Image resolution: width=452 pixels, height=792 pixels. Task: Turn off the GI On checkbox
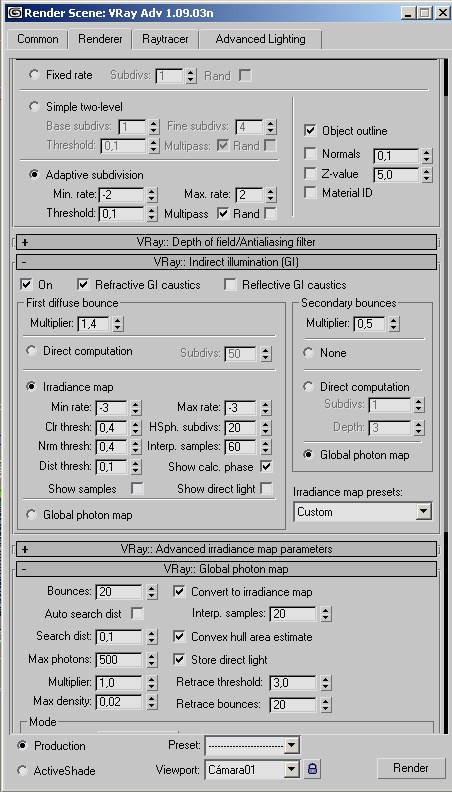coord(26,284)
